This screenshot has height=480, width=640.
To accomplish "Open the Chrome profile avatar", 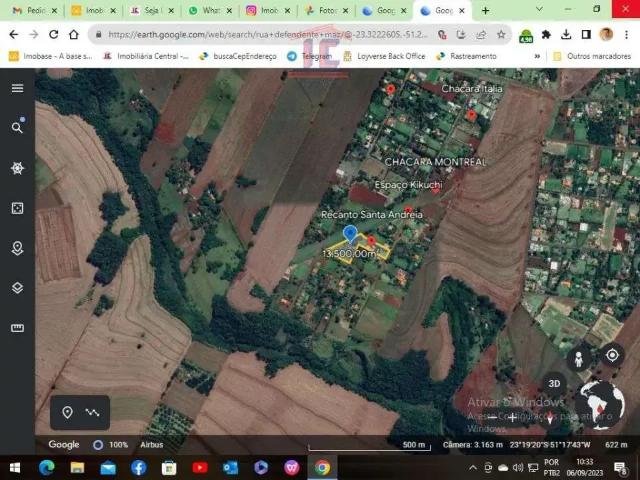I will [606, 34].
